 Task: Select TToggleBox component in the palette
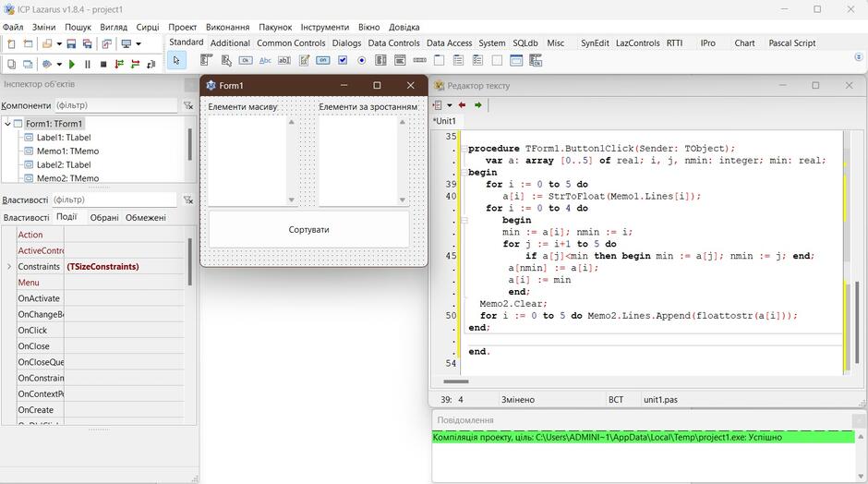pyautogui.click(x=323, y=60)
